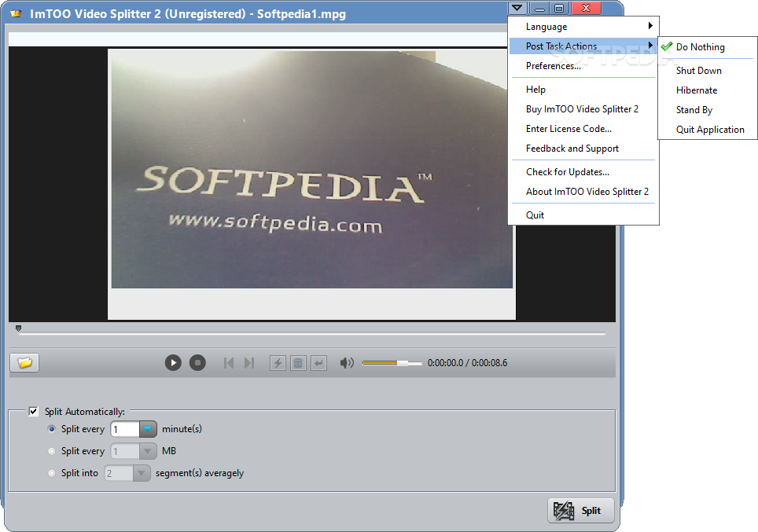This screenshot has width=758, height=532.
Task: Select Do Nothing post task action
Action: coord(707,47)
